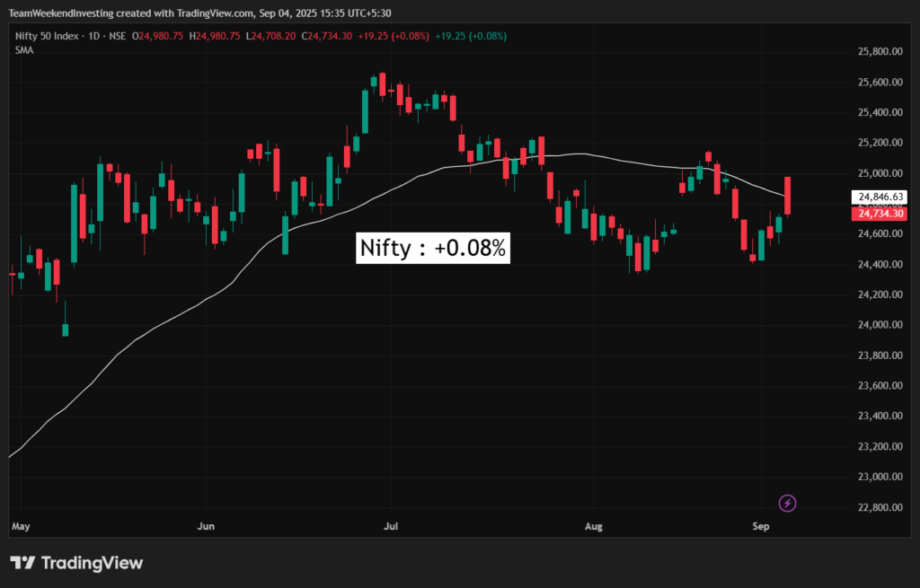
Task: Click the TradingView logo at bottom
Action: (x=77, y=564)
